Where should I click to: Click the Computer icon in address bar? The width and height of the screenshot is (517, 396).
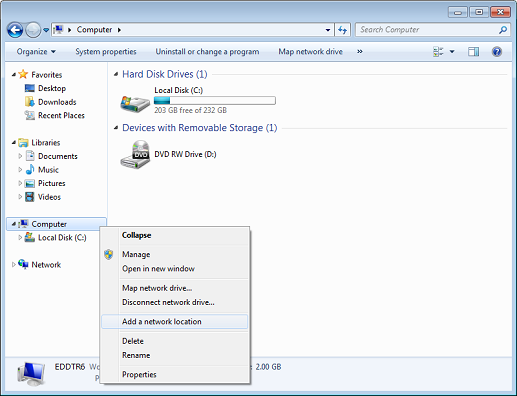coord(58,30)
